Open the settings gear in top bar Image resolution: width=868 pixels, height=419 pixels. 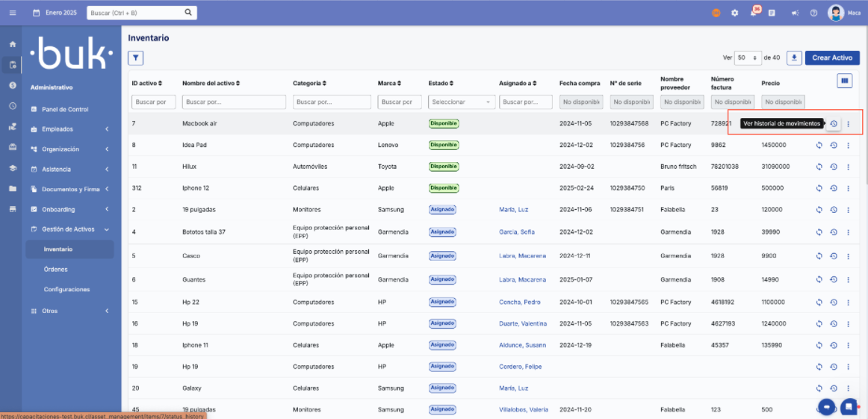(734, 13)
